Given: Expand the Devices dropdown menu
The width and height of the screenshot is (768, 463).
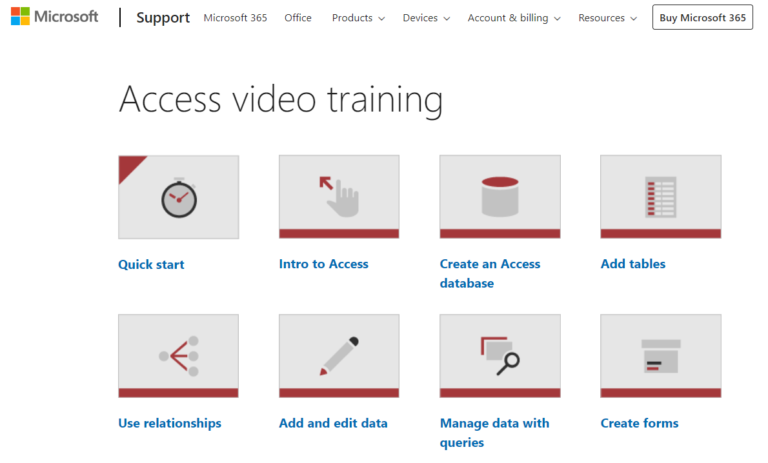Looking at the screenshot, I should (426, 18).
